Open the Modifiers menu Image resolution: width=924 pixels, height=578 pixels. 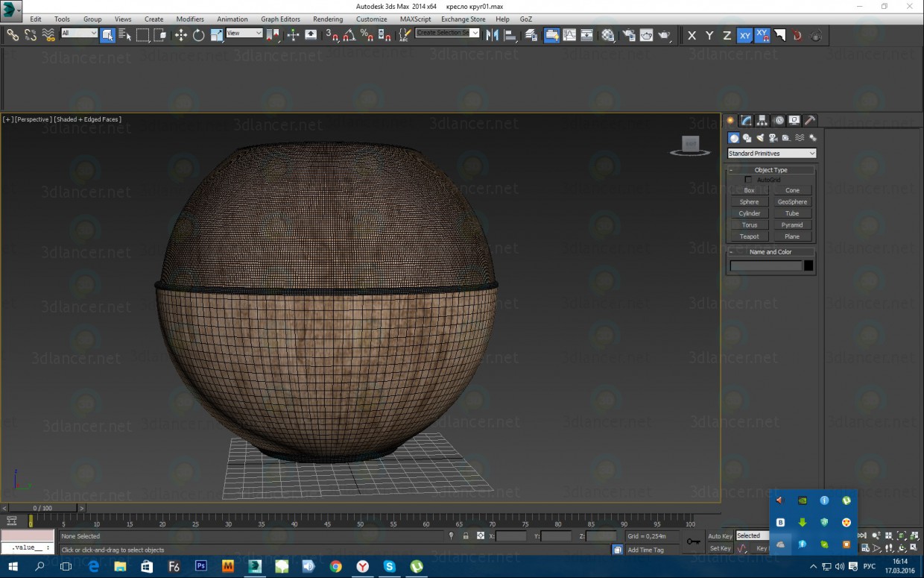pos(190,19)
